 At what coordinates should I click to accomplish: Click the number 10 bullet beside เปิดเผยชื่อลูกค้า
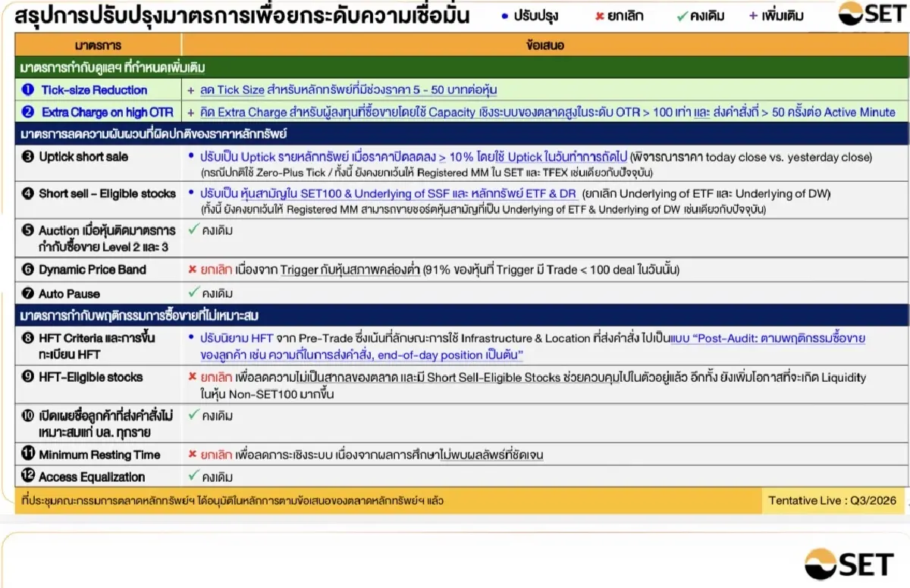[x=28, y=415]
